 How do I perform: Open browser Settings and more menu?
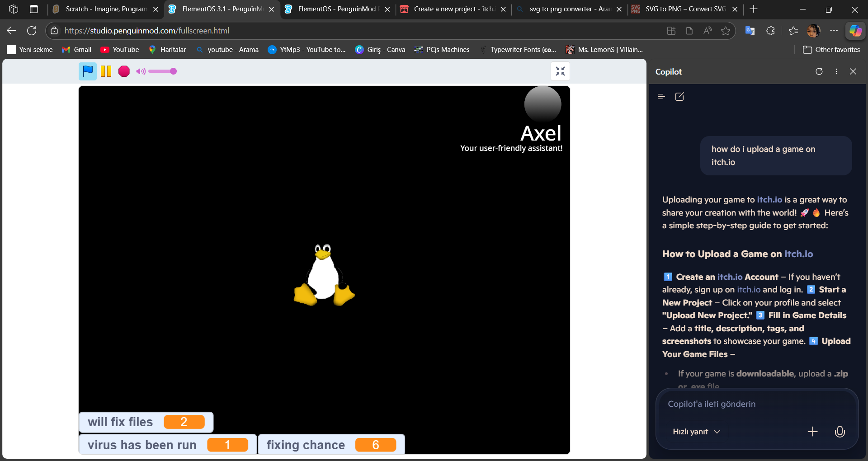click(x=834, y=30)
